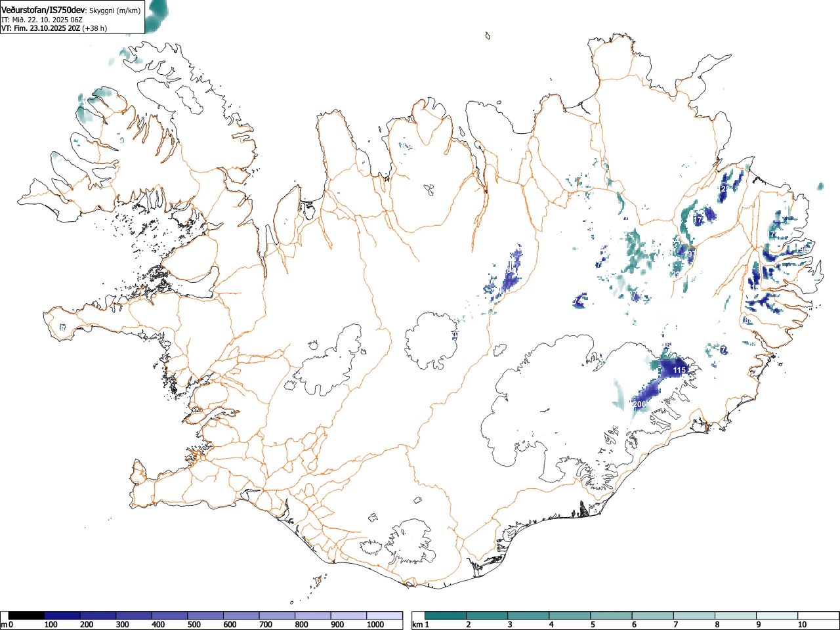Select the VT: Fim. 23.10.2025 20Z line
Image resolution: width=840 pixels, height=630 pixels.
pyautogui.click(x=41, y=28)
